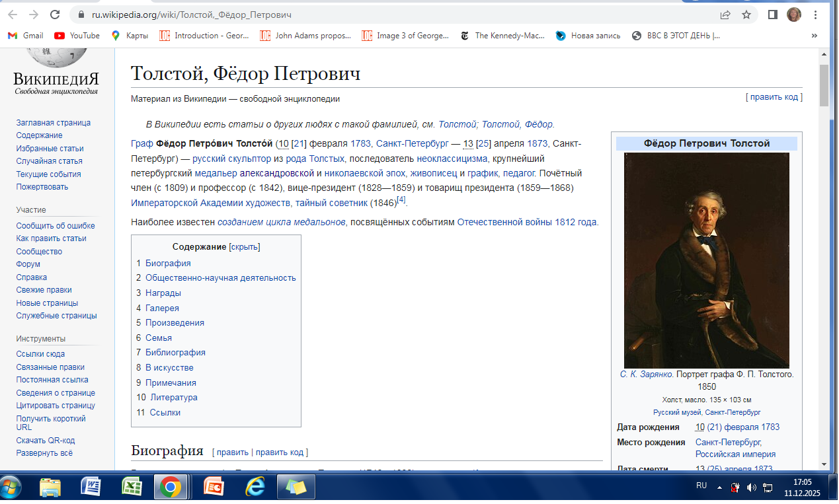Open the русский скульптор link
The image size is (839, 504).
[x=231, y=159]
